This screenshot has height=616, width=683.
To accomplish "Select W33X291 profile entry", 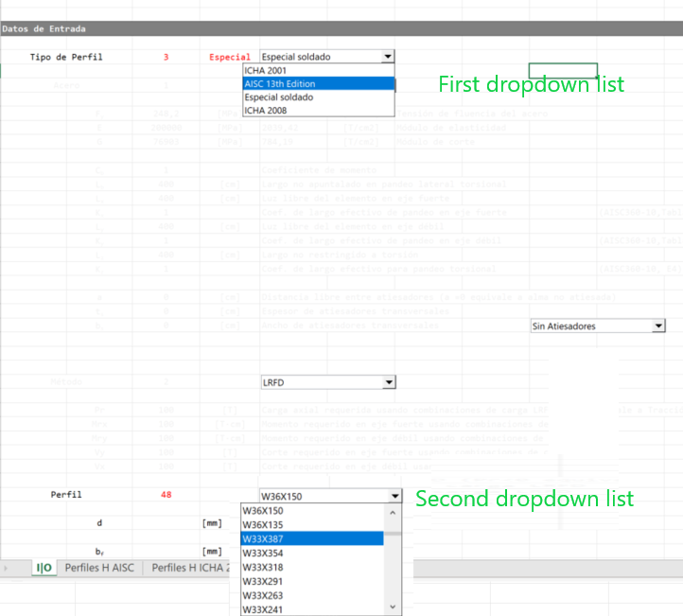I will click(x=312, y=582).
